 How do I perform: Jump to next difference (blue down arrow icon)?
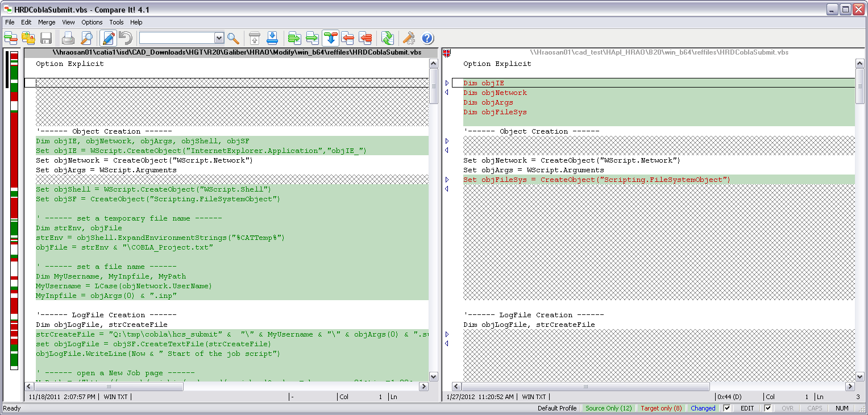(x=272, y=38)
